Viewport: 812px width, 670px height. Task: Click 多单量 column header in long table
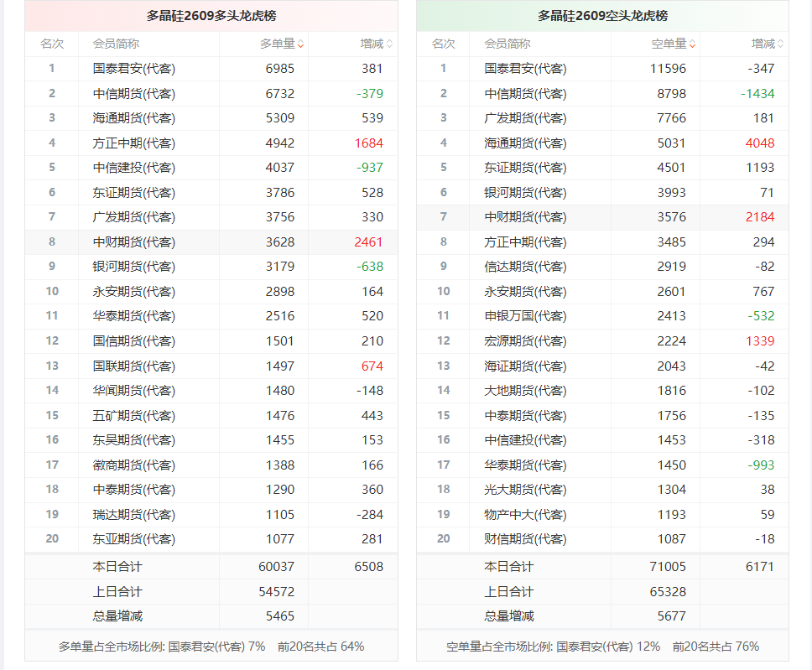point(277,44)
